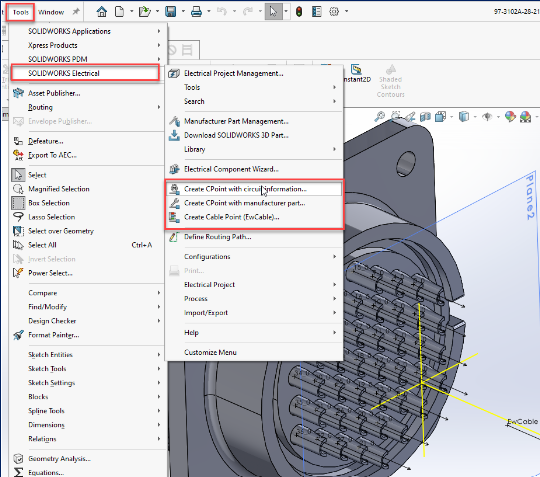Click the New document icon
This screenshot has width=540, height=477.
(x=120, y=12)
